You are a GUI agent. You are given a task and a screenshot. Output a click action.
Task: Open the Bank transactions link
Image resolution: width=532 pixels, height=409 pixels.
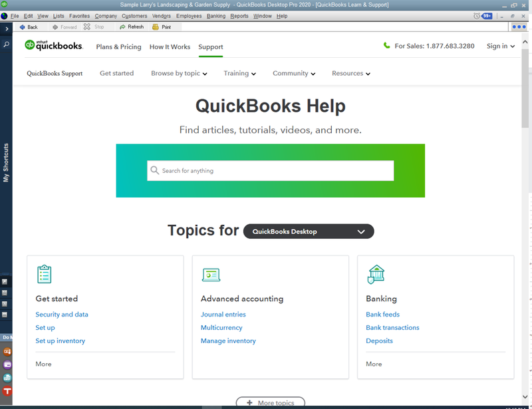392,328
